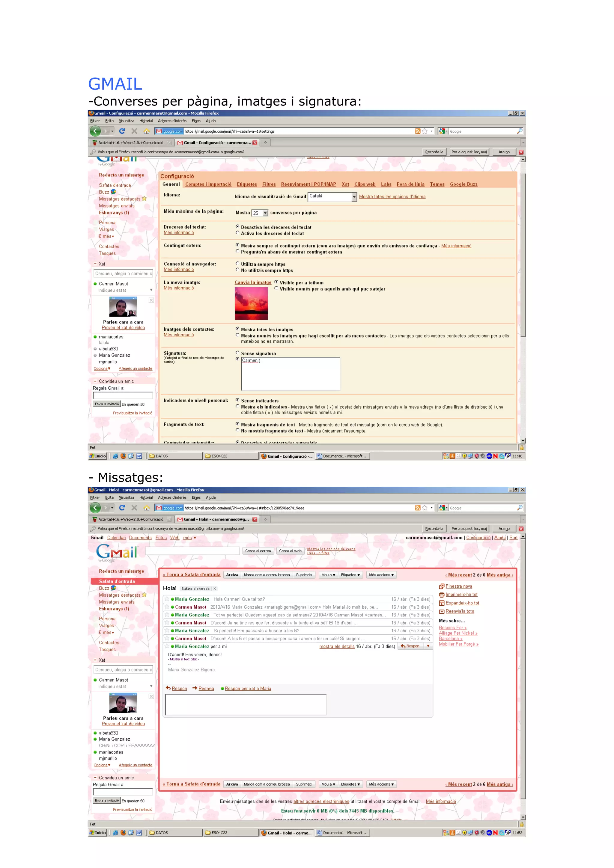Click the Imprimeix-ho tot printer icon
The width and height of the screenshot is (614, 868).
point(441,595)
